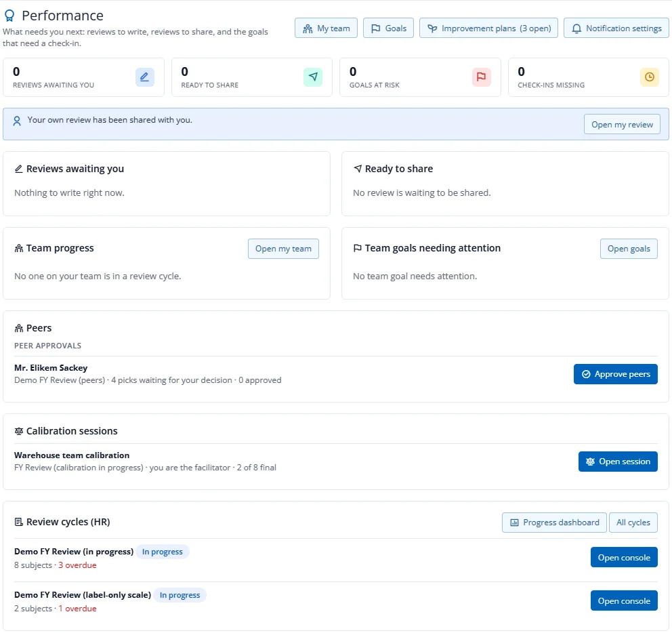Click Open my team in Team progress
Viewport: 672px width, 633px height.
[283, 249]
